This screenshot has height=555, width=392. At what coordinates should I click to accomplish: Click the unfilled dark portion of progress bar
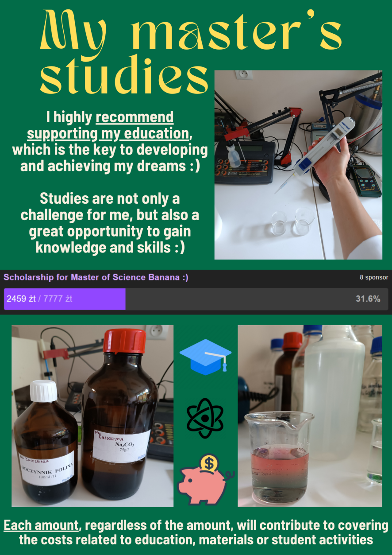coord(257,299)
